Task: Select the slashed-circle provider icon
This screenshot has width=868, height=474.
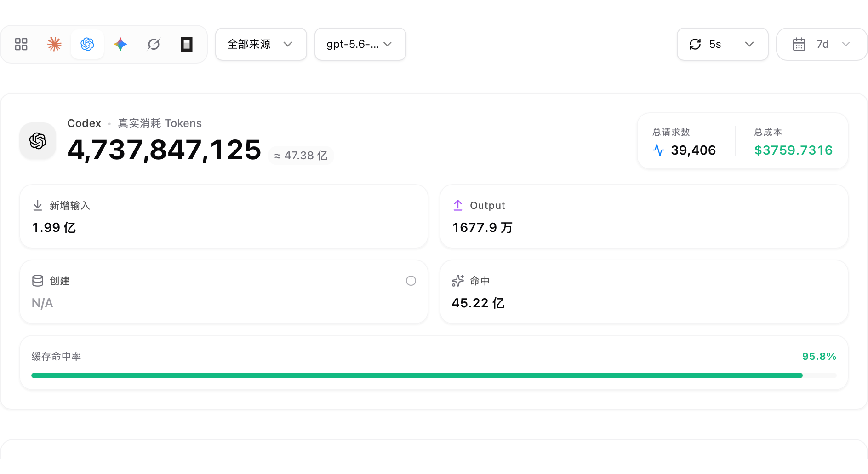Action: click(154, 44)
